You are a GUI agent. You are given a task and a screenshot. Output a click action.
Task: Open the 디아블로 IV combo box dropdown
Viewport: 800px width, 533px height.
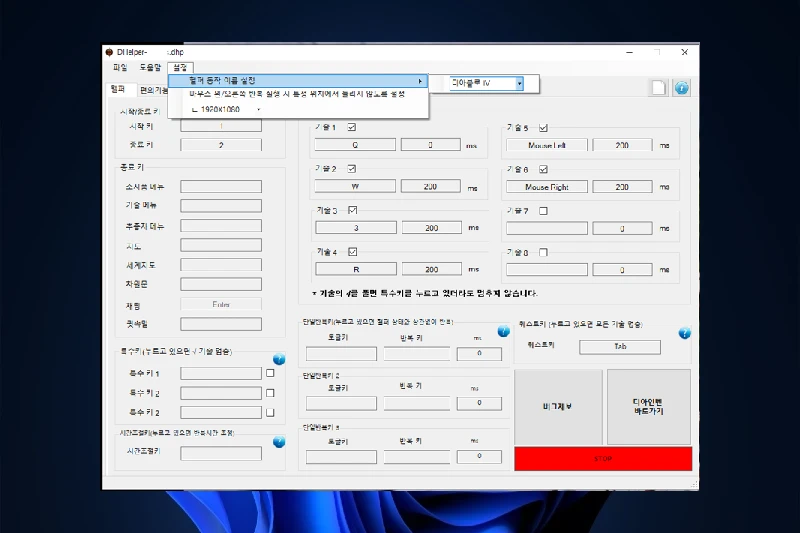pyautogui.click(x=519, y=83)
